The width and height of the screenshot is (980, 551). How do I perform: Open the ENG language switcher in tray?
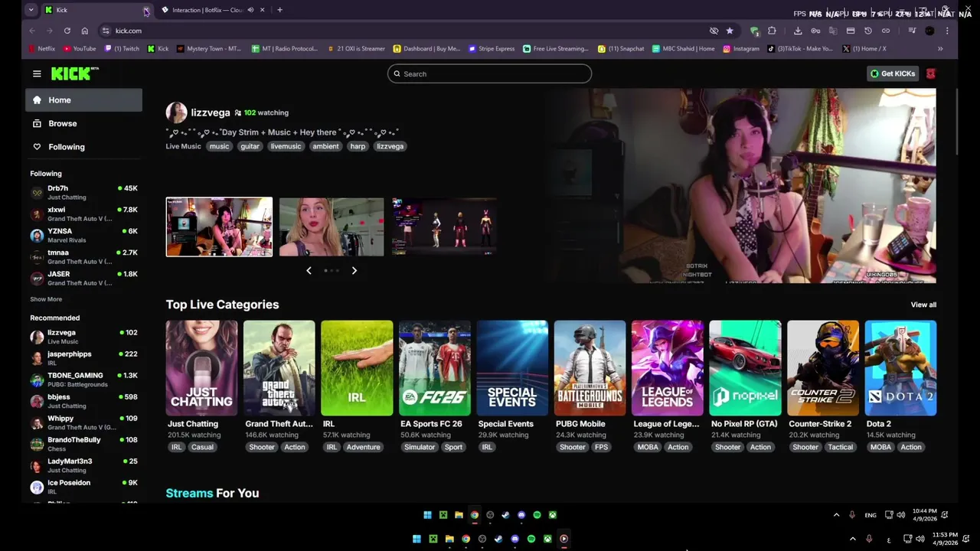pos(871,515)
